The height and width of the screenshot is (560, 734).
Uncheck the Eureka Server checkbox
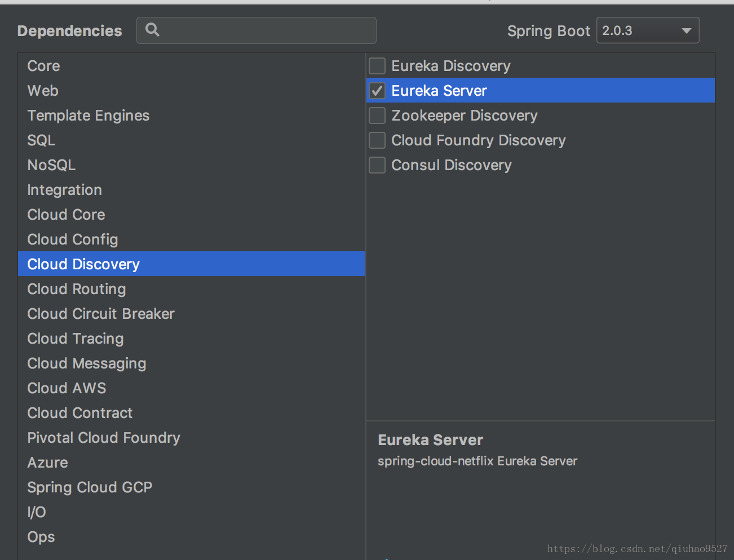click(x=377, y=91)
